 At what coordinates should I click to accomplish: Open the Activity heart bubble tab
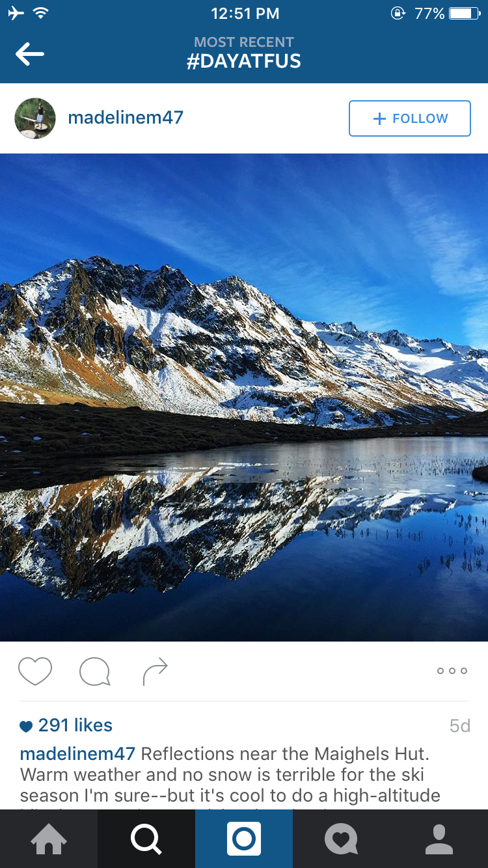pyautogui.click(x=342, y=839)
